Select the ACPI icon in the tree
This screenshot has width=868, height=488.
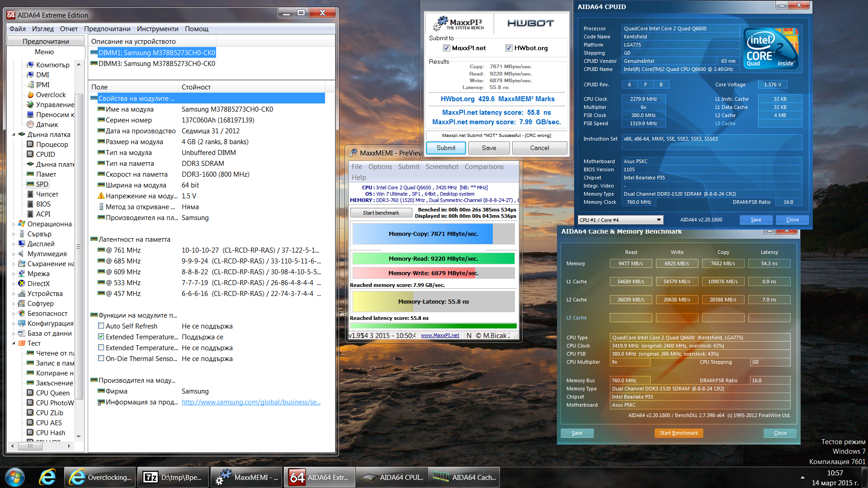click(x=30, y=214)
